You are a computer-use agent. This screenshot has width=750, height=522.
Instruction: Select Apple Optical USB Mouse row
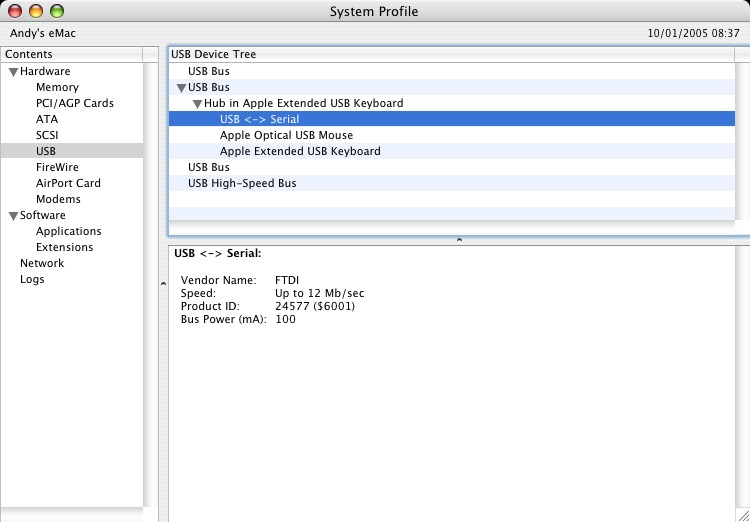452,135
